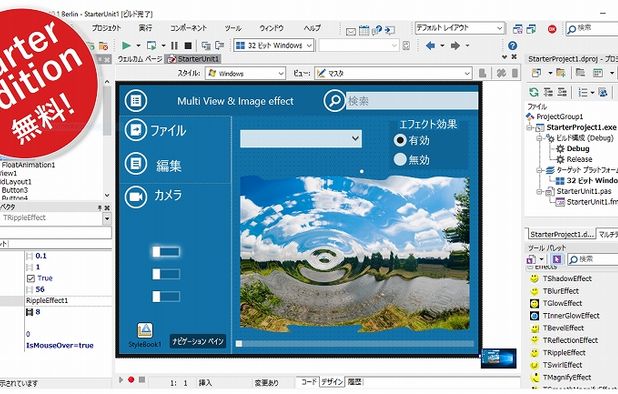Select TBlurEffect in tool palette
Image resolution: width=618 pixels, height=394 pixels.
pyautogui.click(x=554, y=291)
